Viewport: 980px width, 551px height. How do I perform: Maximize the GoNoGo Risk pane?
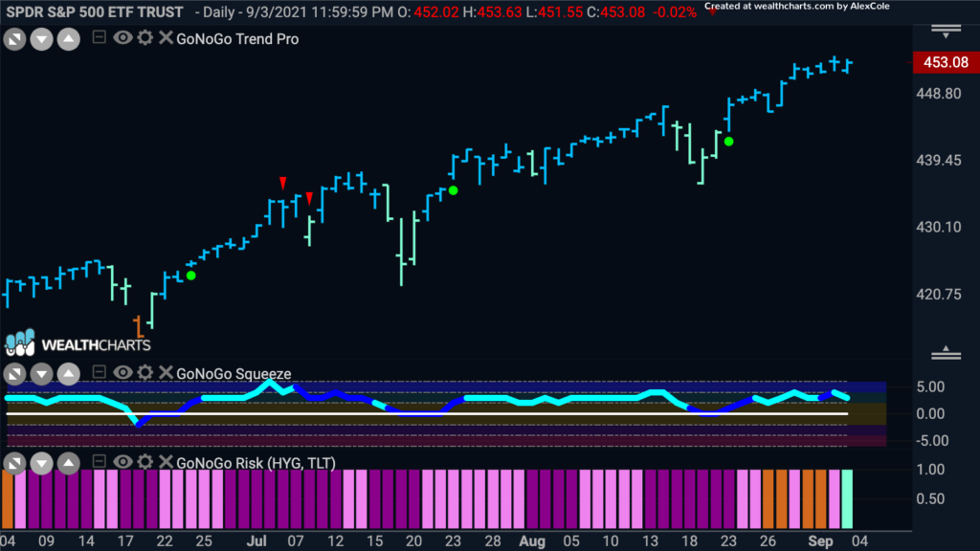click(14, 463)
